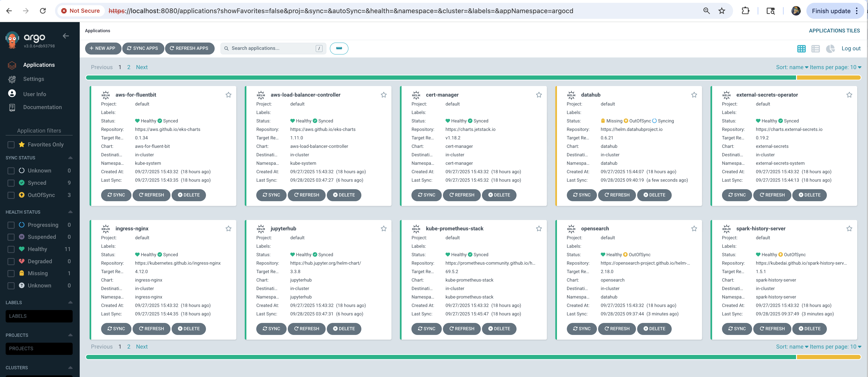The image size is (868, 377).
Task: Click the User Info sidebar icon
Action: pos(12,93)
